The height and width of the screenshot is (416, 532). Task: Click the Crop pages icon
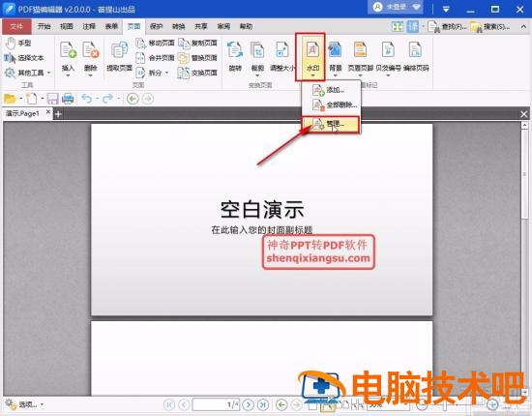coord(257,50)
